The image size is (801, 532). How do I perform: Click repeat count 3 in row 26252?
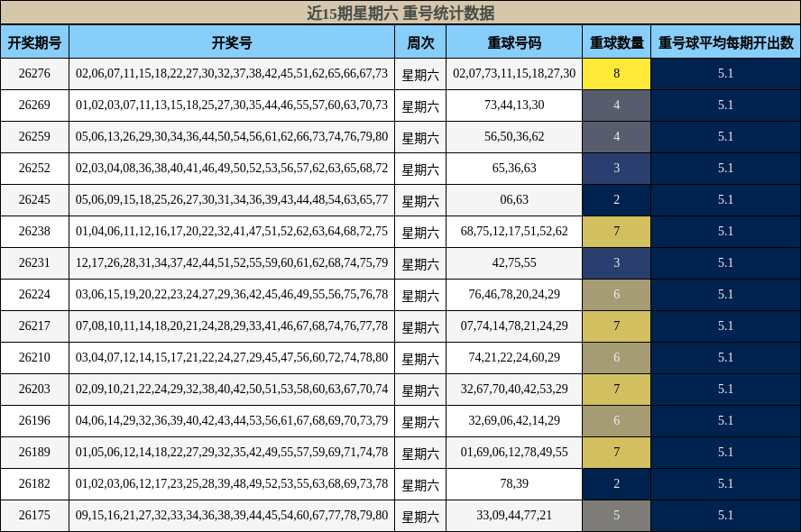pyautogui.click(x=617, y=169)
